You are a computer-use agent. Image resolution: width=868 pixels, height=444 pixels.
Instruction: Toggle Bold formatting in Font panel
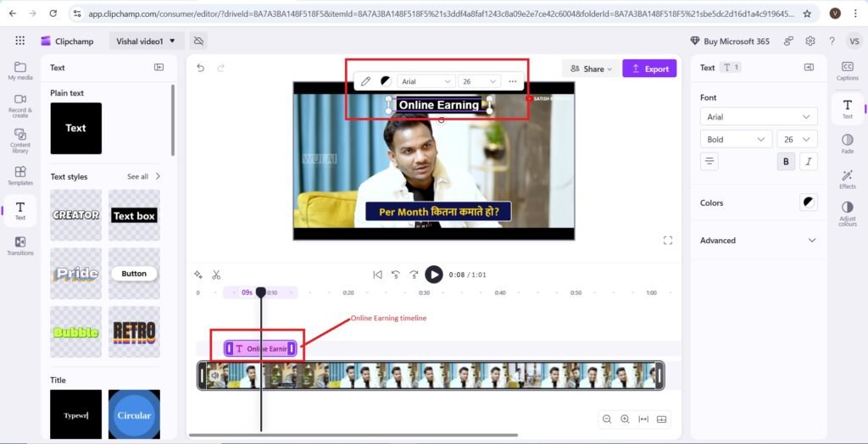click(786, 162)
